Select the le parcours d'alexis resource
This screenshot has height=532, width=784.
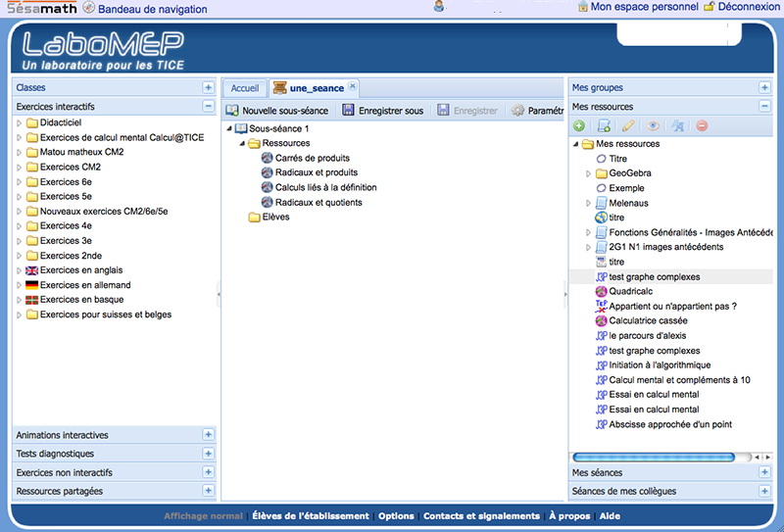[x=648, y=336]
